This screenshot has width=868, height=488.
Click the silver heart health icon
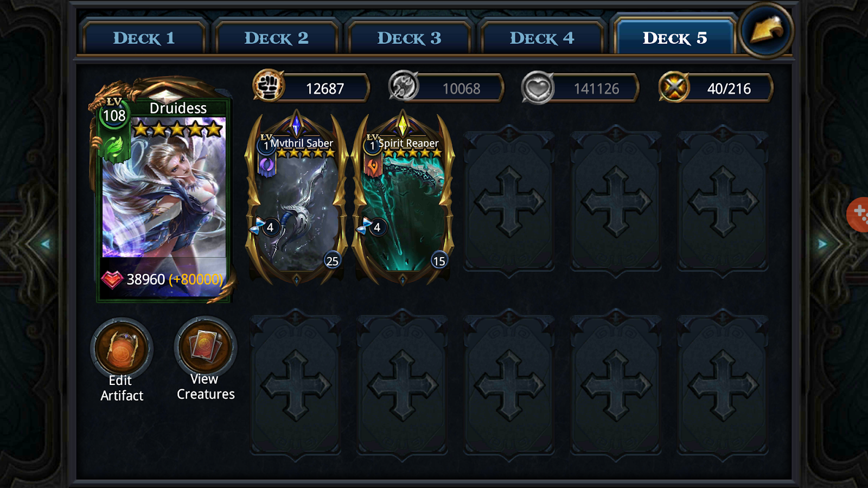tap(537, 87)
